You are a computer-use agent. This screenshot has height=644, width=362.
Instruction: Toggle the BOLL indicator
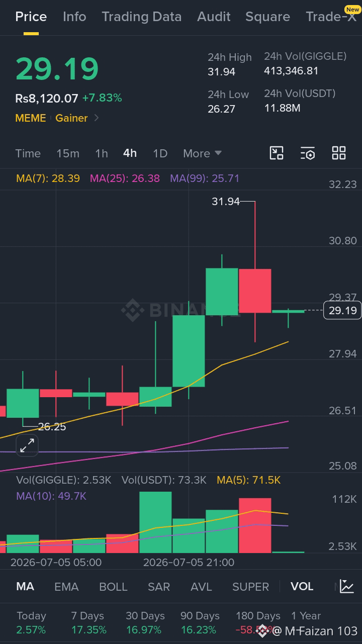[x=113, y=587]
